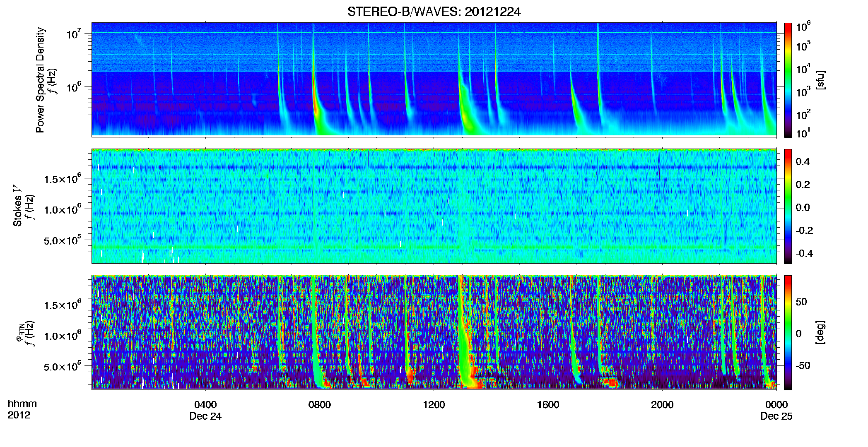868x447 pixels.
Task: Click the 2012 year label
Action: [19, 415]
